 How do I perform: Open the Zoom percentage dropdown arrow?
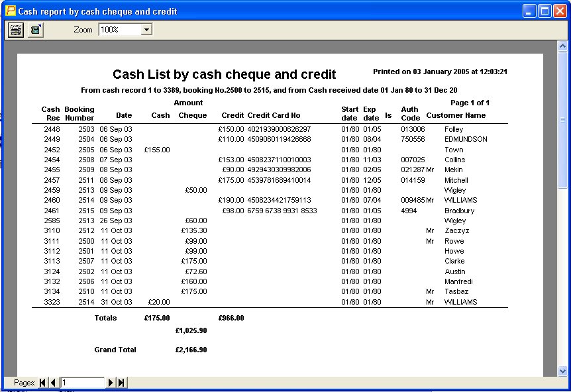click(x=146, y=30)
